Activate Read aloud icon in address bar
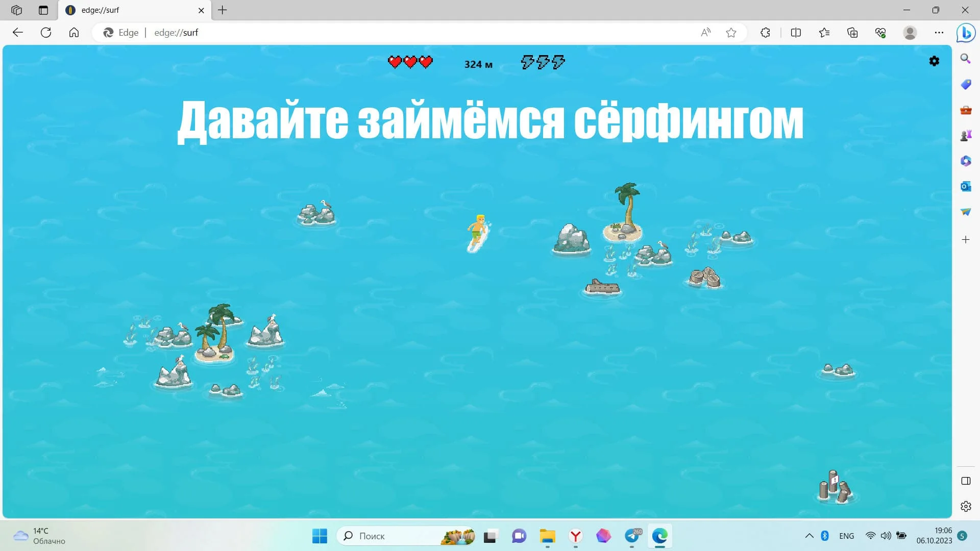This screenshot has height=551, width=980. [706, 33]
